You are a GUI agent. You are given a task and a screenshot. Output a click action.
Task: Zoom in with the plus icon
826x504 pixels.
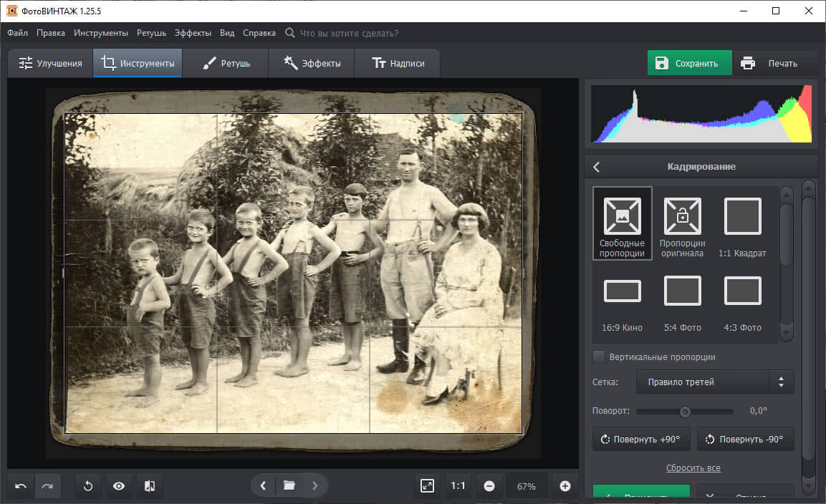click(x=565, y=486)
